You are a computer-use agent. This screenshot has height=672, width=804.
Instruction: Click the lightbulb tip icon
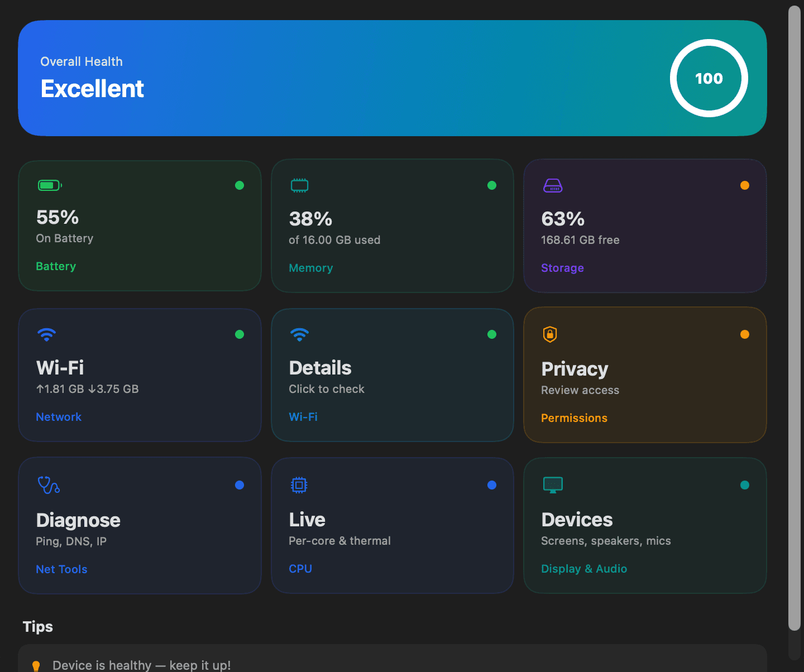[36, 665]
